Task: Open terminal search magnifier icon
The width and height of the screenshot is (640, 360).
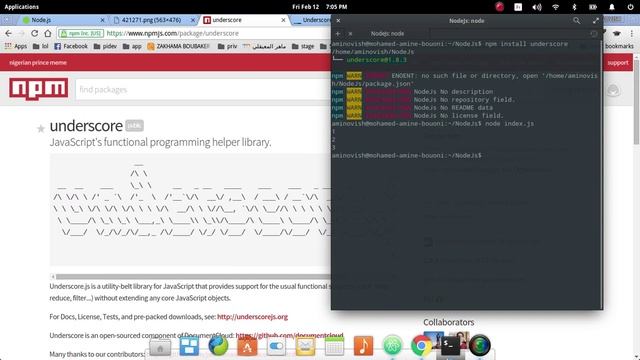Action: coord(576,20)
